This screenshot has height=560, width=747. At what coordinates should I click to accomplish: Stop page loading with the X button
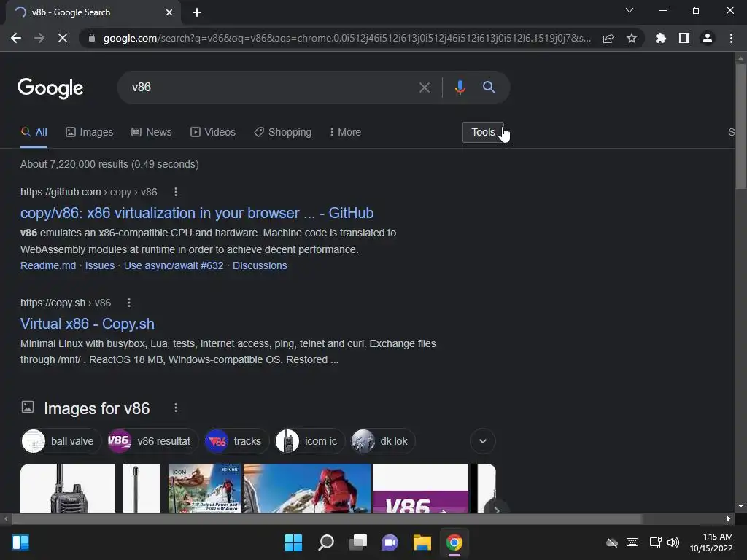point(63,38)
